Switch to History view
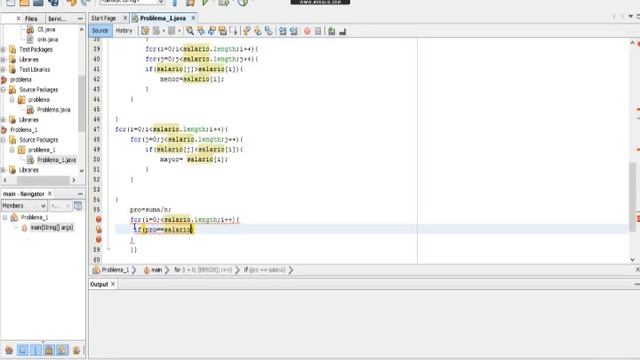The image size is (640, 360). click(124, 31)
